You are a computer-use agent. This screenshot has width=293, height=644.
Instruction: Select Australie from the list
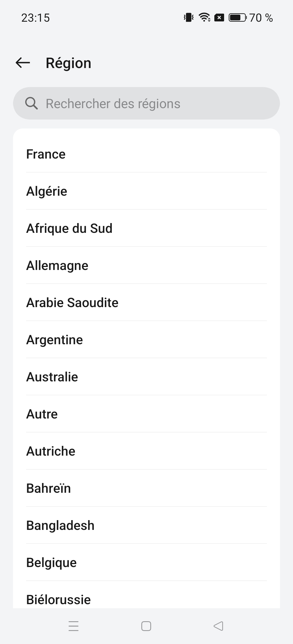146,377
